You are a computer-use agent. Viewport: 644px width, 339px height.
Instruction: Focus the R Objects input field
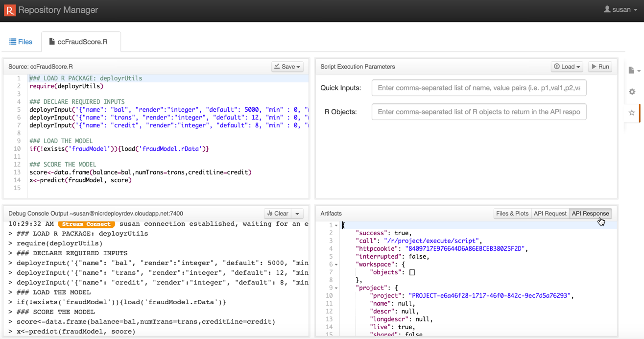pyautogui.click(x=478, y=112)
